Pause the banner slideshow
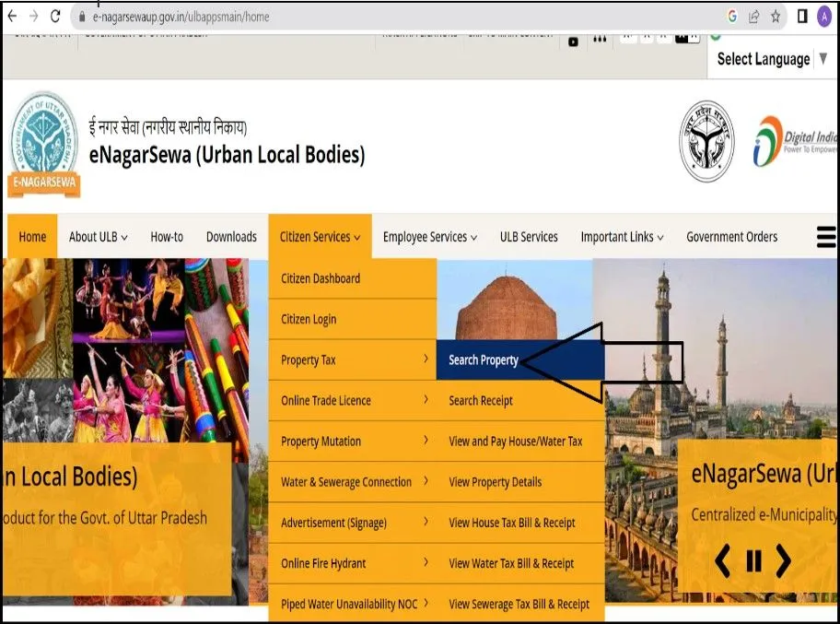This screenshot has height=624, width=840. click(x=753, y=560)
